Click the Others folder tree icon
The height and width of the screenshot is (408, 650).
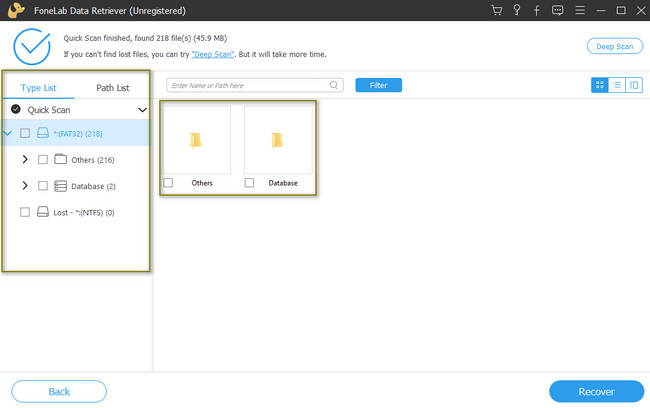click(x=61, y=159)
